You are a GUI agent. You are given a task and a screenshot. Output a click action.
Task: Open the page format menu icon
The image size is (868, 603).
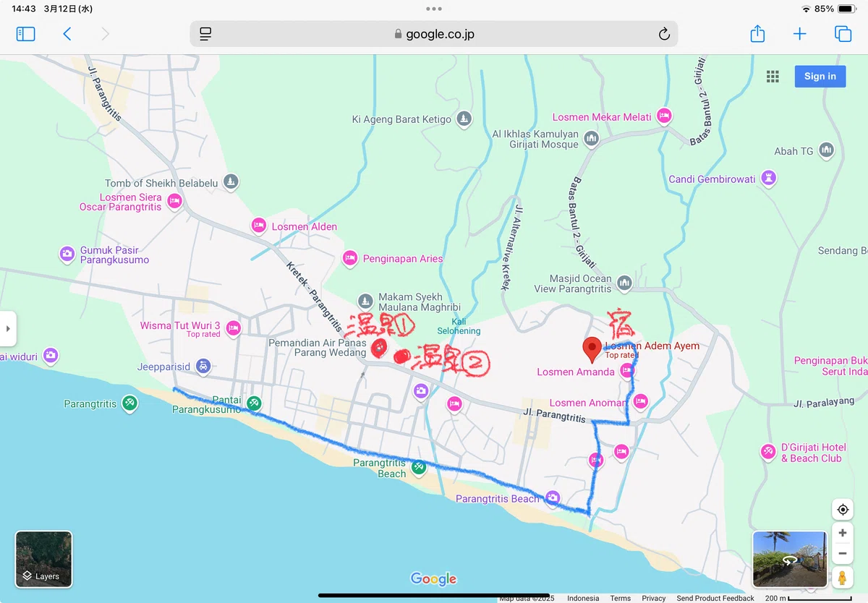point(205,34)
